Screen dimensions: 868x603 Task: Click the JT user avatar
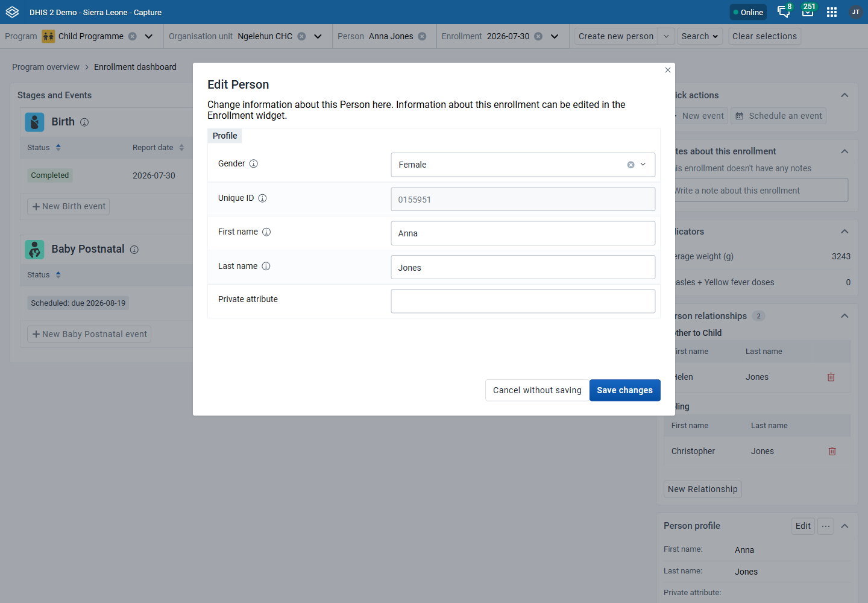(855, 12)
